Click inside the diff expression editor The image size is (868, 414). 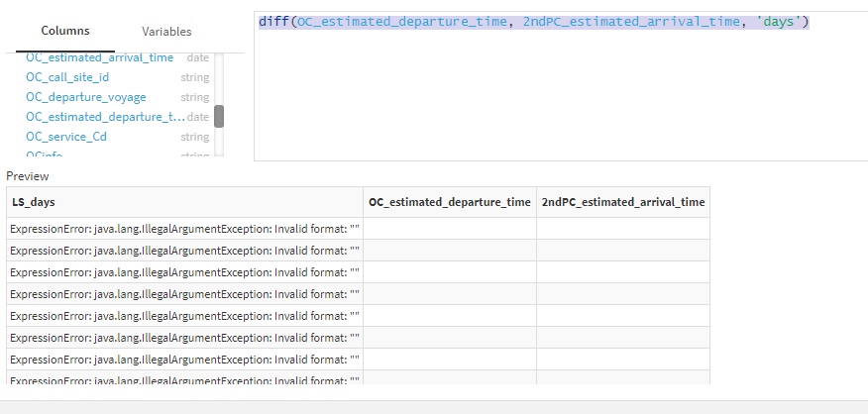(x=560, y=86)
